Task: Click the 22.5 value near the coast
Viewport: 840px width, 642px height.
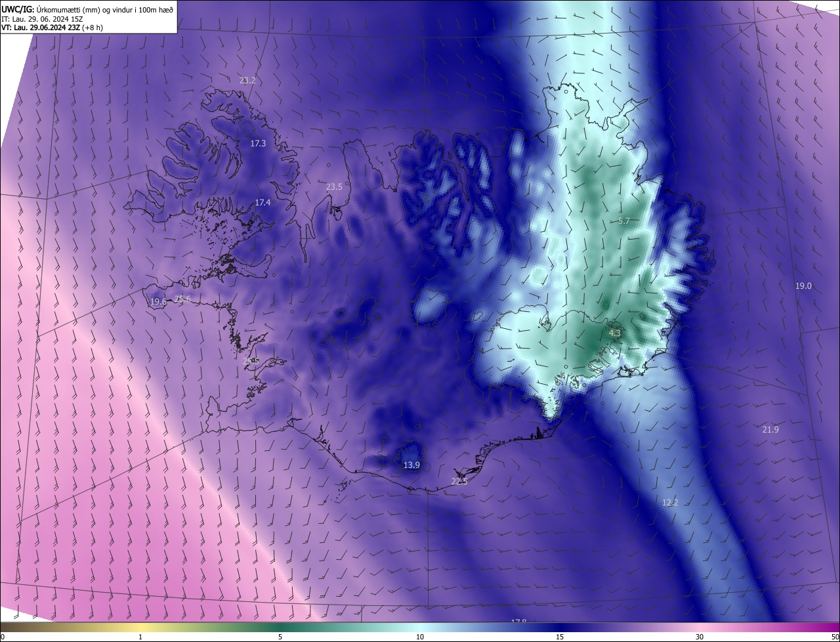Action: (x=459, y=482)
